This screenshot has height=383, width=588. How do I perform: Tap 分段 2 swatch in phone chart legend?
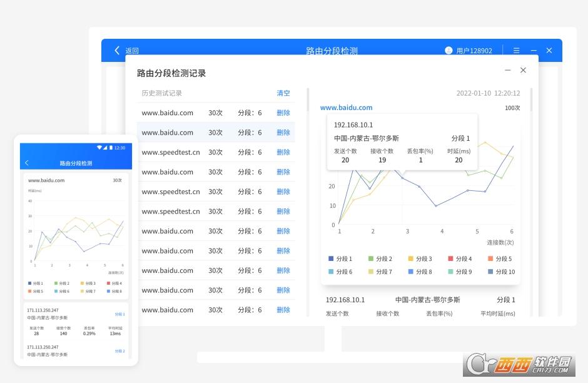(56, 283)
